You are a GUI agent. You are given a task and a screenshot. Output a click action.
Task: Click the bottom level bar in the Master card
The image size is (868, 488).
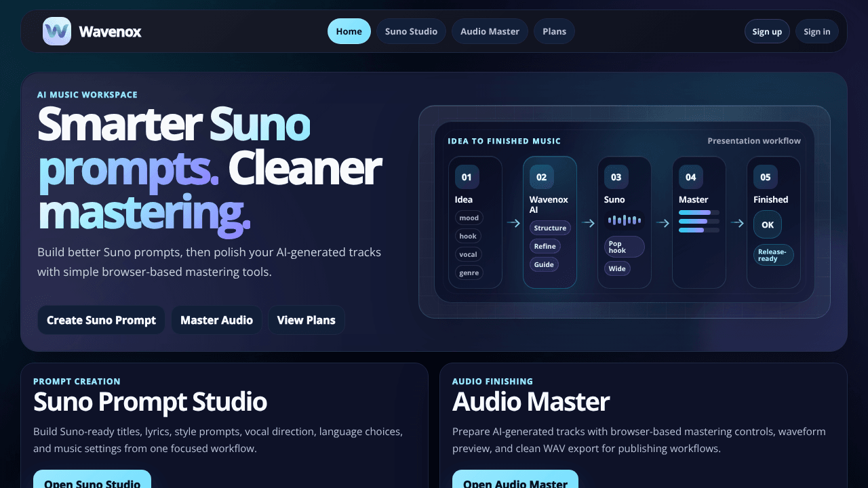[699, 230]
